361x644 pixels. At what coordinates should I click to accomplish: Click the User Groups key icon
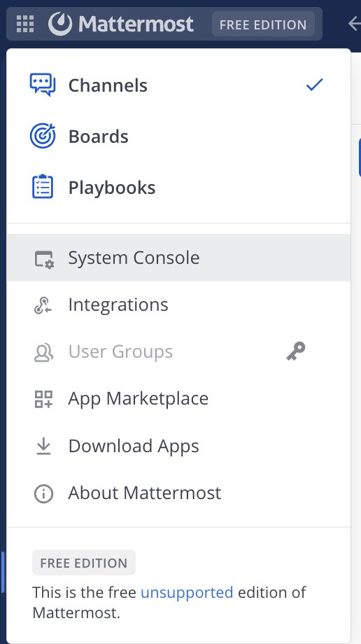pos(296,351)
